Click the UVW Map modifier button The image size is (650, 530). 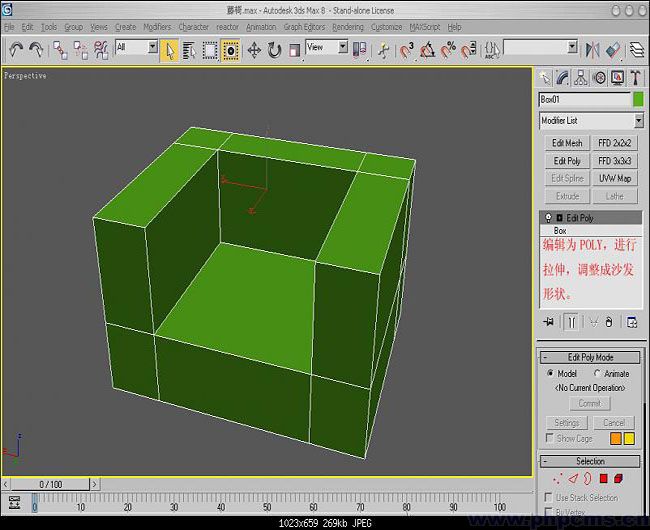615,178
